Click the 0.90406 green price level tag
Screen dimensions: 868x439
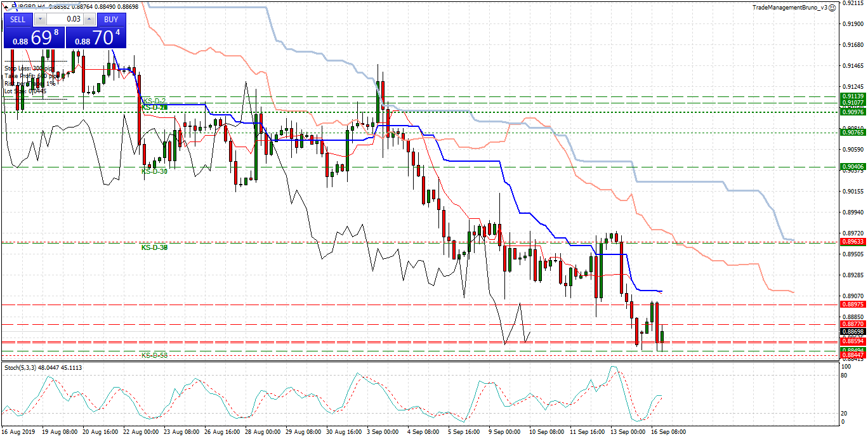[x=851, y=167]
